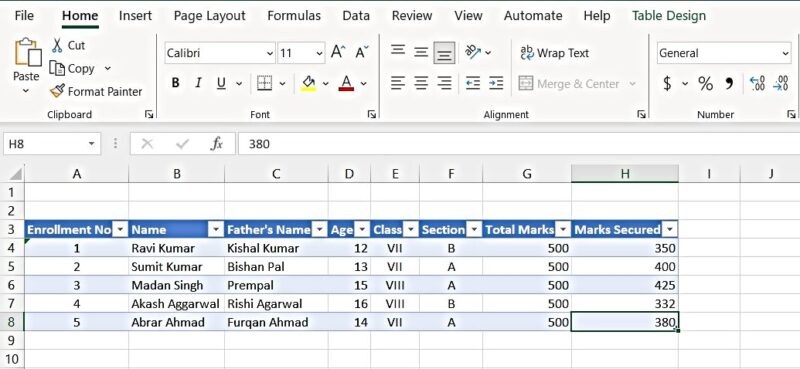Increase the cell indent
Screen dimensions: 800x369
click(496, 83)
